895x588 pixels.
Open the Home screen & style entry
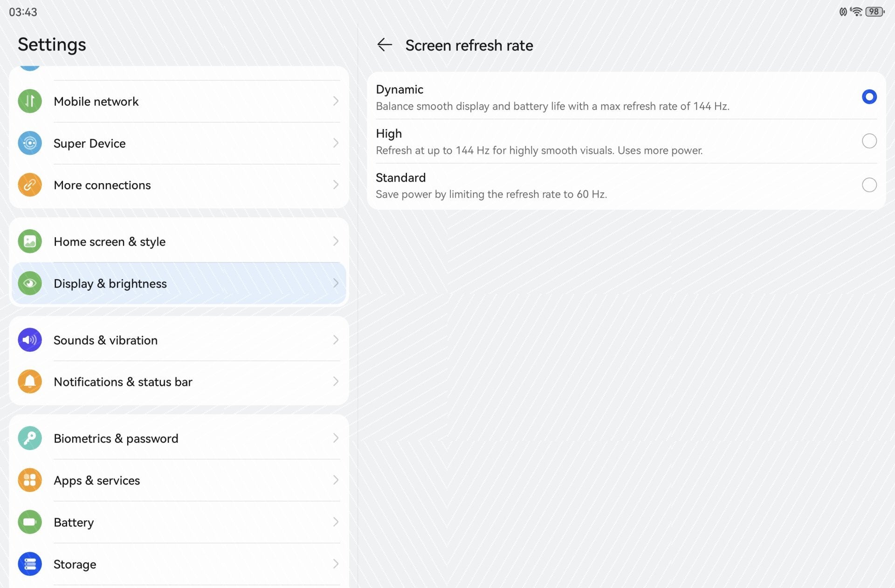coord(179,241)
